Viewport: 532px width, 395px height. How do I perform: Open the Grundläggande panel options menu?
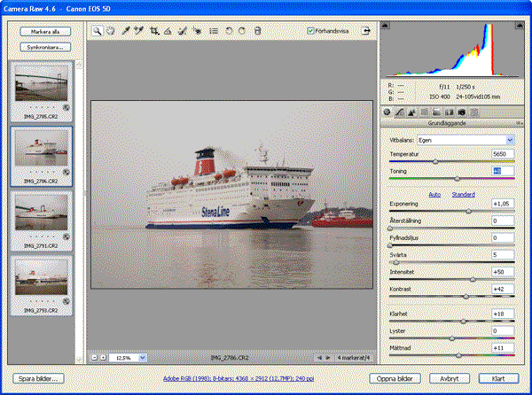tap(520, 124)
